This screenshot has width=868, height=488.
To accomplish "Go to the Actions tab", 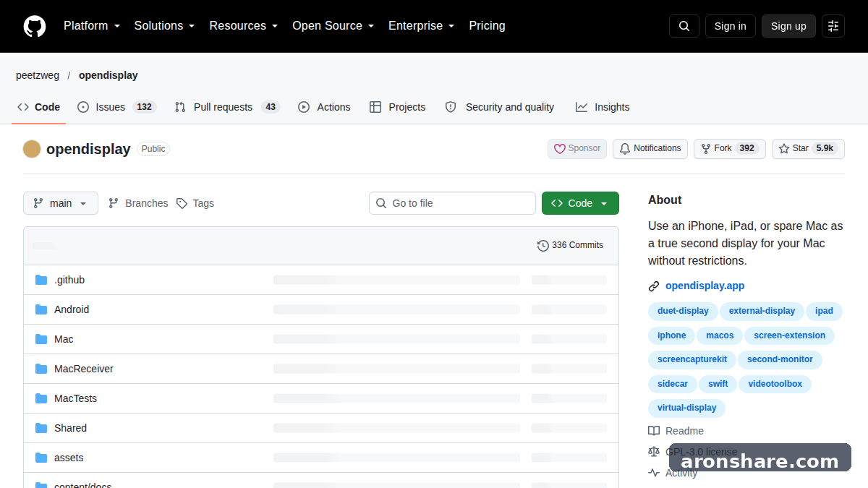I will click(x=324, y=107).
